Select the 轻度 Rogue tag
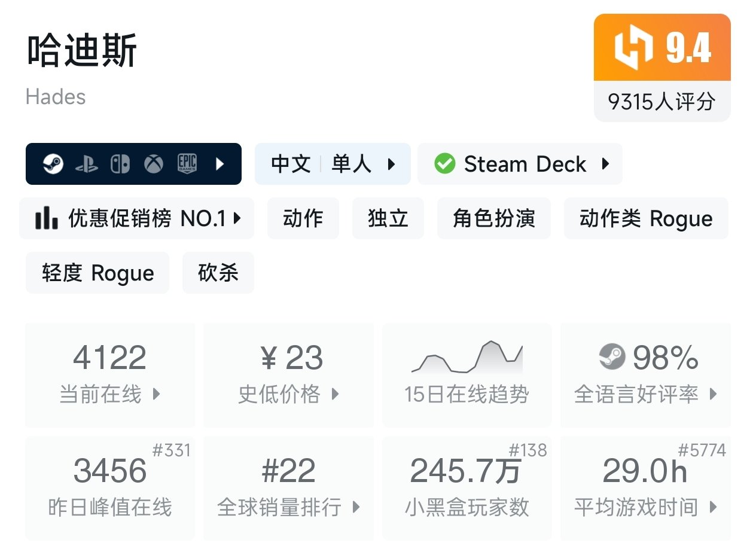Screen dimensions: 756x555 [97, 273]
